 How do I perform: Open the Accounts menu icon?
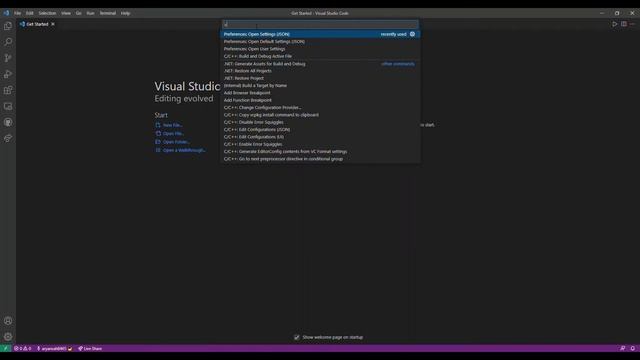(x=8, y=321)
